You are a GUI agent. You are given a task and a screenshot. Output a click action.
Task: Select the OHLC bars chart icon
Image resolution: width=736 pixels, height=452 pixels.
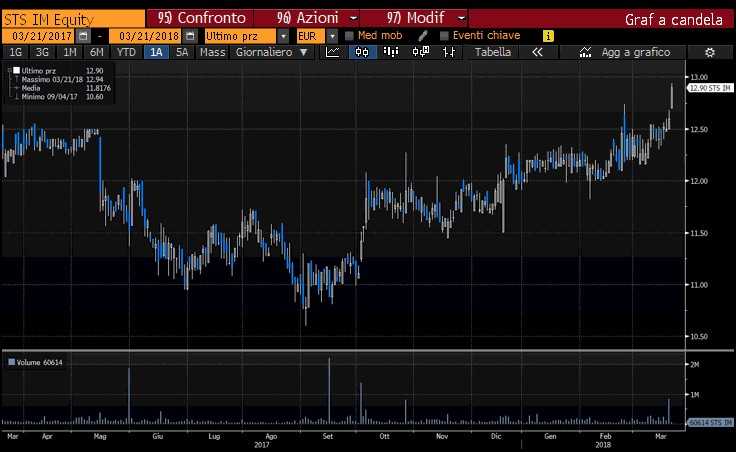[x=449, y=52]
